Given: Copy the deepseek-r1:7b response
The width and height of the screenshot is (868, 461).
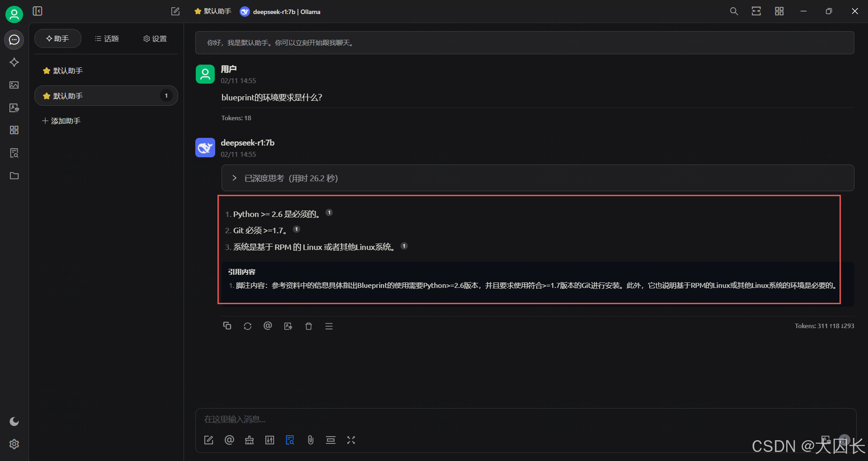Looking at the screenshot, I should (x=227, y=326).
